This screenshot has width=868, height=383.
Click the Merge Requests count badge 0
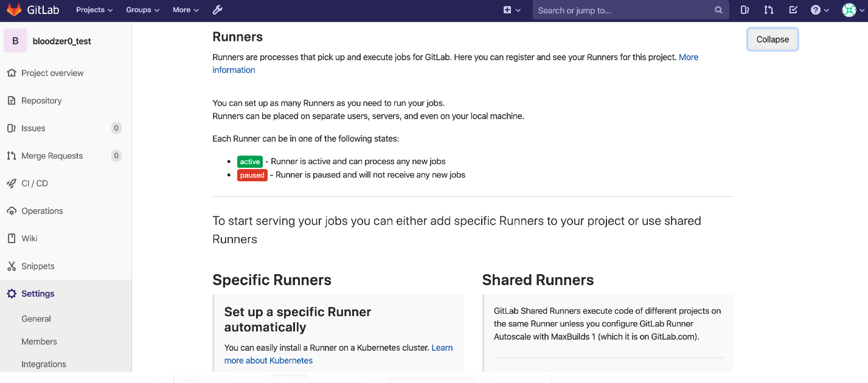(116, 156)
